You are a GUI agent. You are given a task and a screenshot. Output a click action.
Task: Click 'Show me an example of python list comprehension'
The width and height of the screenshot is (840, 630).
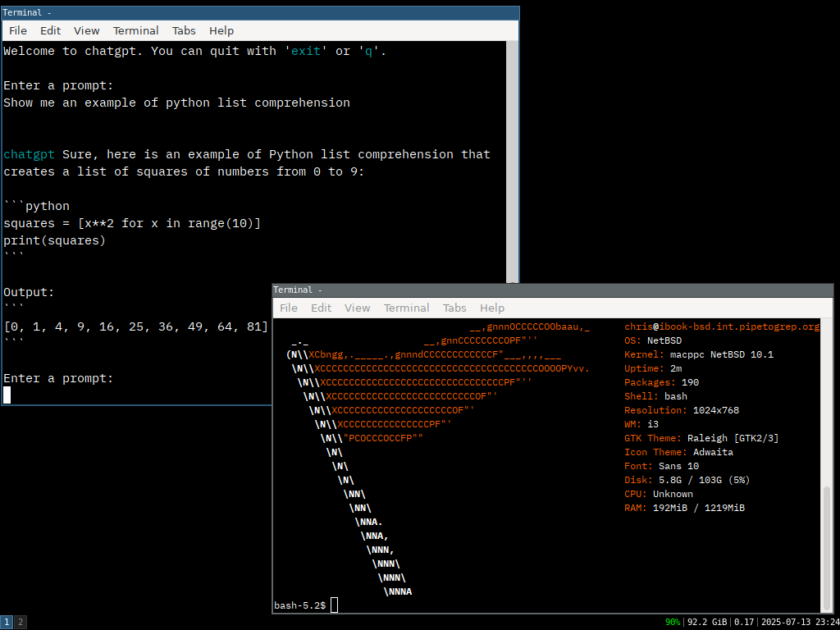coord(177,103)
